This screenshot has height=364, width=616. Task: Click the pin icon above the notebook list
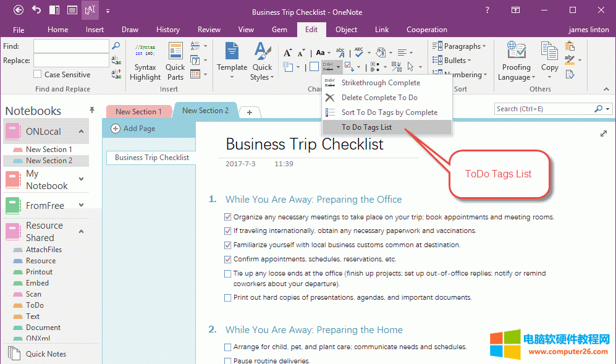point(91,109)
